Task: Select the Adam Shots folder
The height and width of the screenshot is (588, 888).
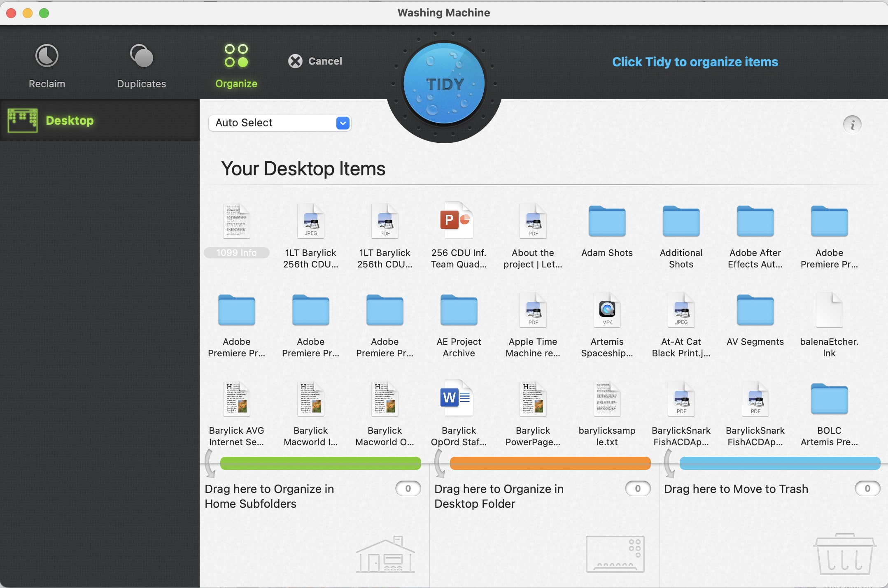Action: pyautogui.click(x=607, y=222)
